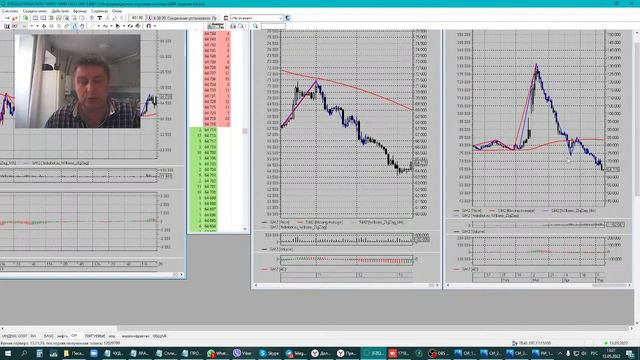Image resolution: width=640 pixels, height=360 pixels.
Task: Open the volume control in system tray
Action: point(584,353)
